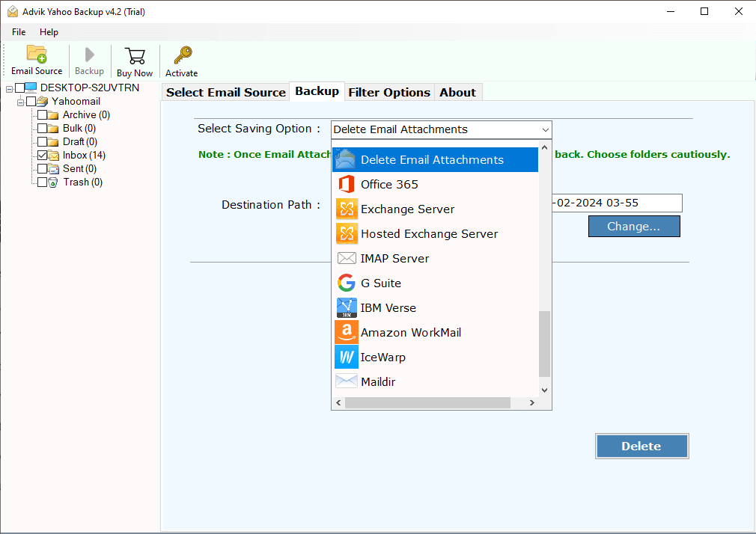Check the Yahoomail checkbox
Viewport: 756px width, 534px height.
pyautogui.click(x=31, y=101)
